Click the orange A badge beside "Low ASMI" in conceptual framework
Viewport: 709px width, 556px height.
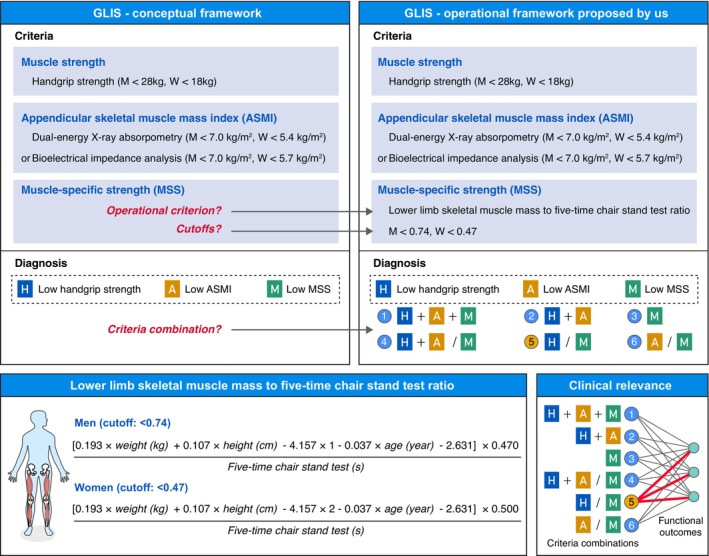pos(172,289)
